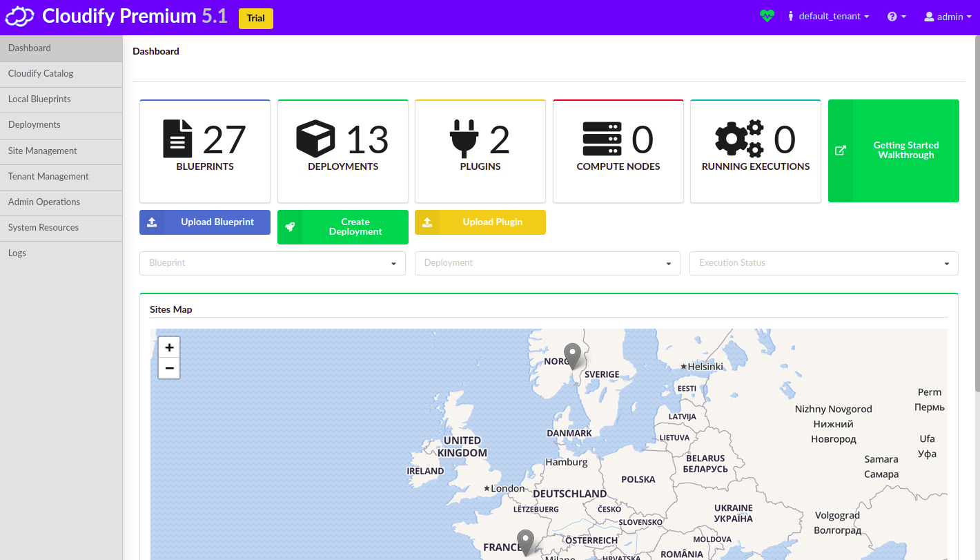Click the Hamburg label on the map

point(567,462)
